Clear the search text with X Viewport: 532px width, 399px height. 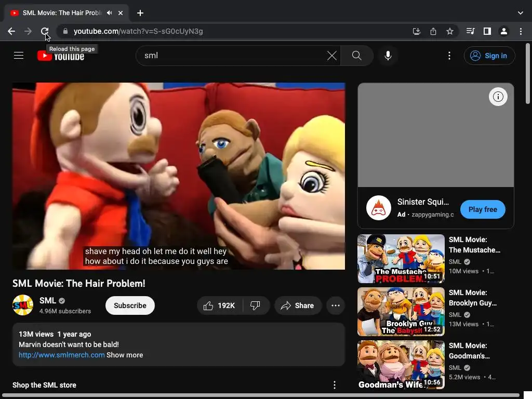pos(332,55)
